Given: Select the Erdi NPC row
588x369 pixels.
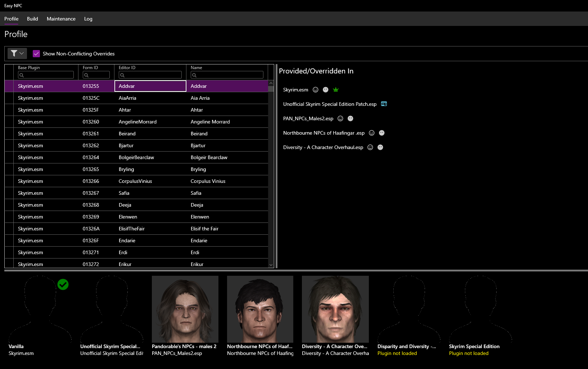Looking at the screenshot, I should 136,252.
